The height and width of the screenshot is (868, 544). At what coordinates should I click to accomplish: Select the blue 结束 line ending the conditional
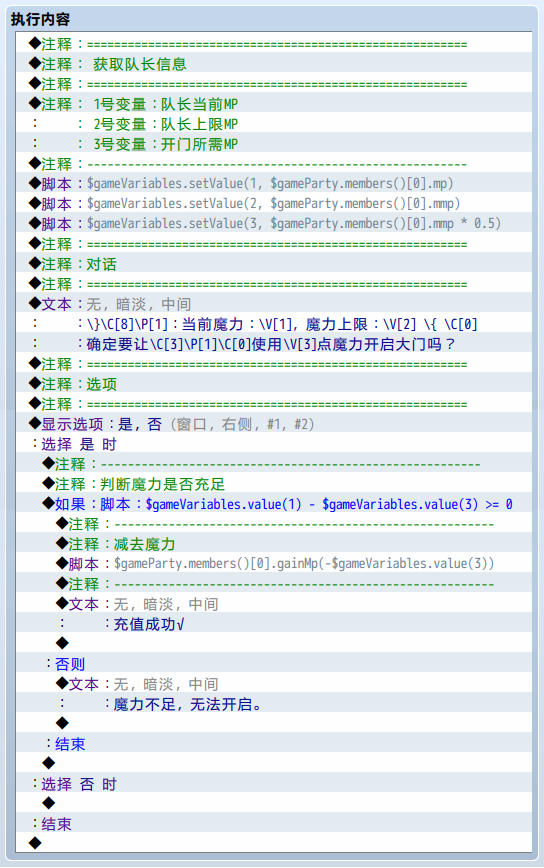(274, 744)
